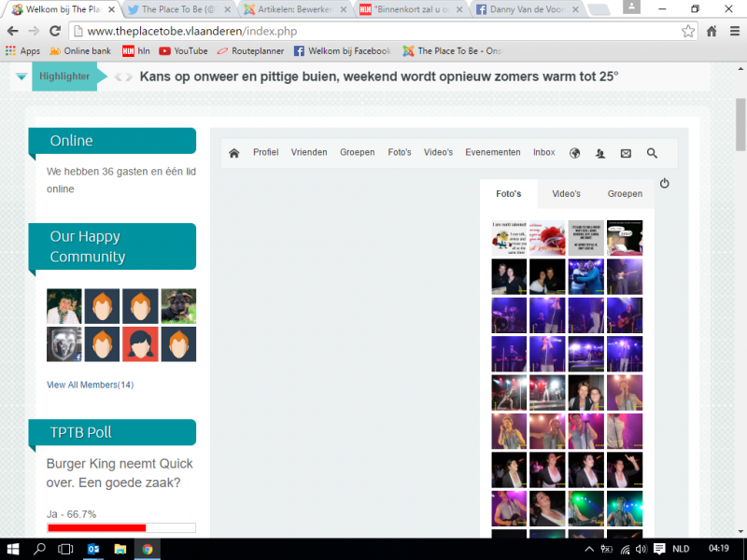Image resolution: width=747 pixels, height=560 pixels.
Task: Open the minion cartoon photo thumbnail
Action: click(x=509, y=238)
